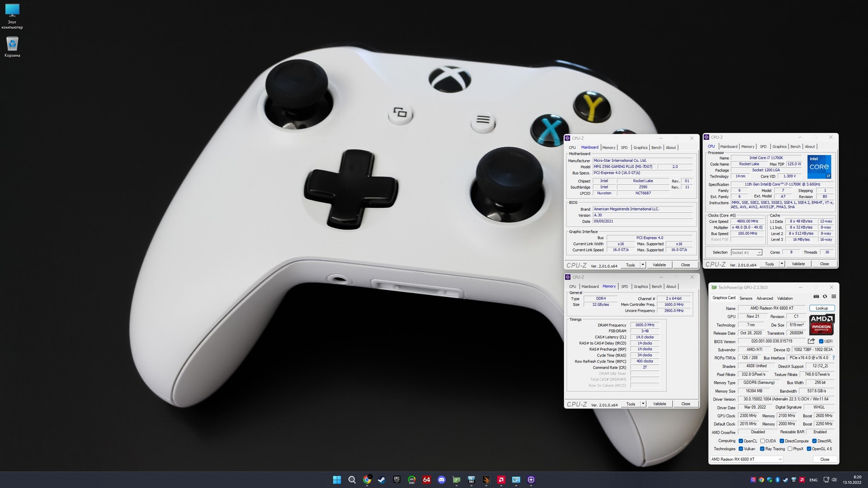
Task: Open the Validation tab in GPU-Z
Action: click(x=785, y=298)
